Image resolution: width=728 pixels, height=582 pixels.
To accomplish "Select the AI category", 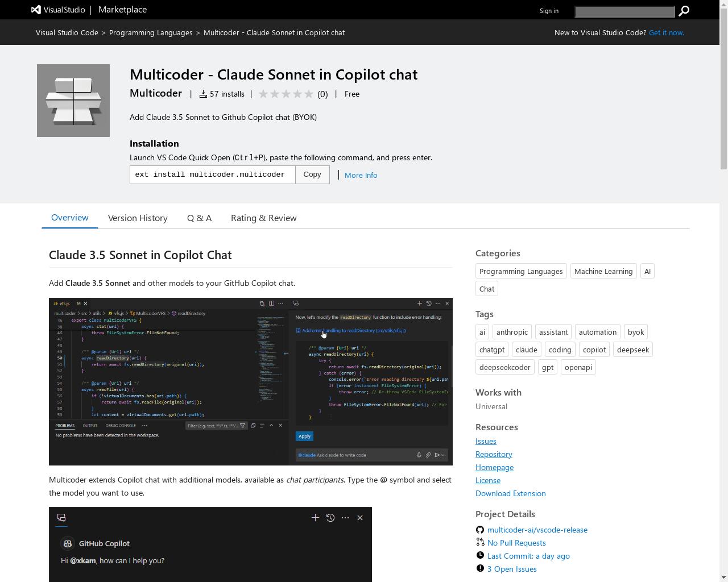I will [647, 271].
